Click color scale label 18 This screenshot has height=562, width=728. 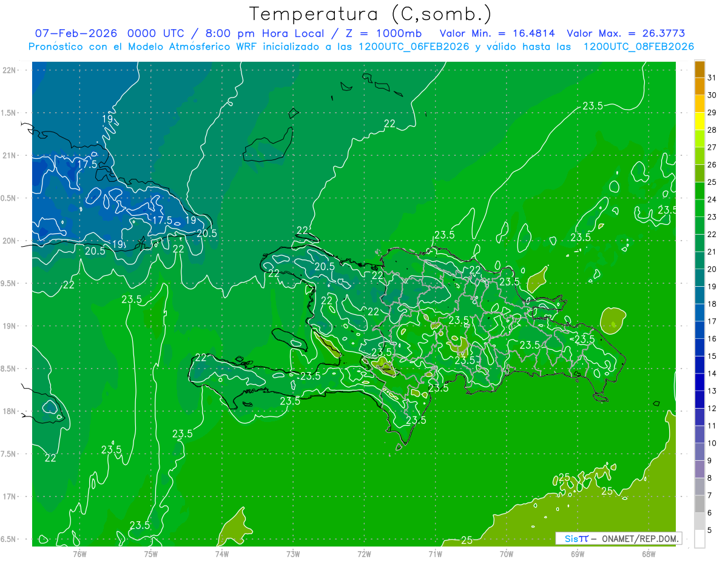coord(712,304)
